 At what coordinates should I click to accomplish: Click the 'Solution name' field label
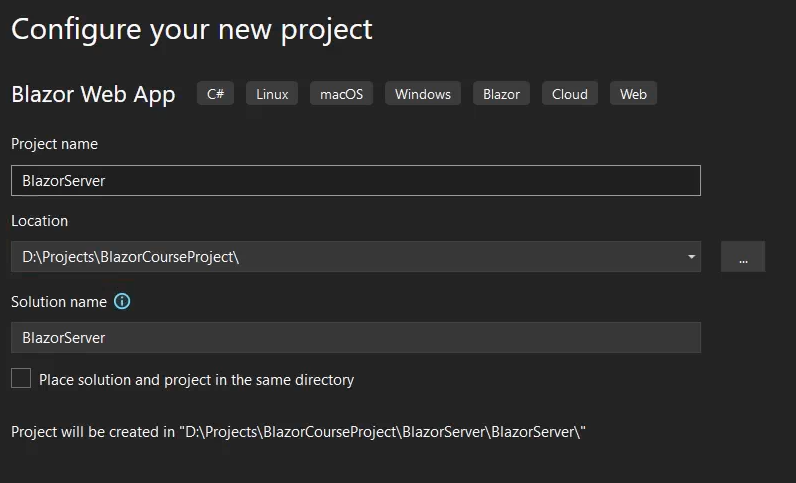[x=59, y=302]
